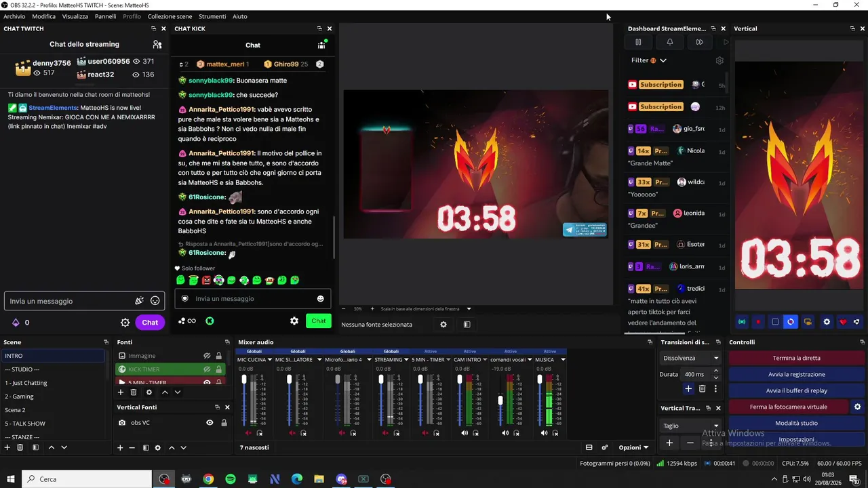This screenshot has width=868, height=488.
Task: Add a source in the Fonti panel
Action: coord(121,392)
